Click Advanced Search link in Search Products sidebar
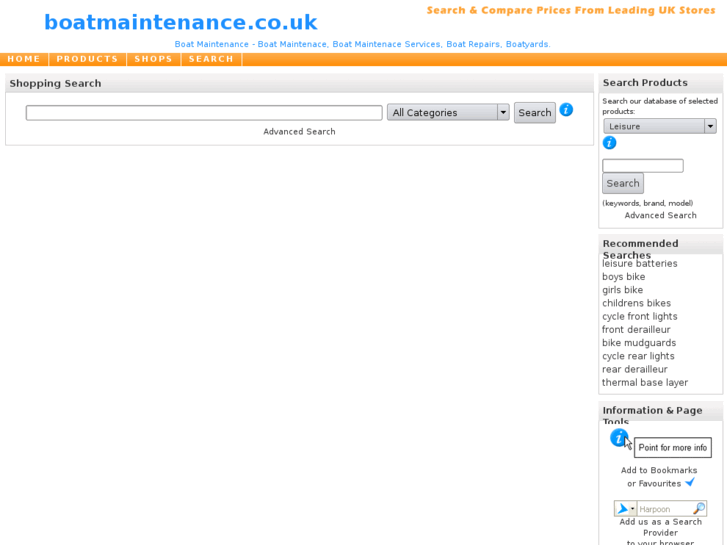Screen dimensions: 727x545 pyautogui.click(x=660, y=215)
